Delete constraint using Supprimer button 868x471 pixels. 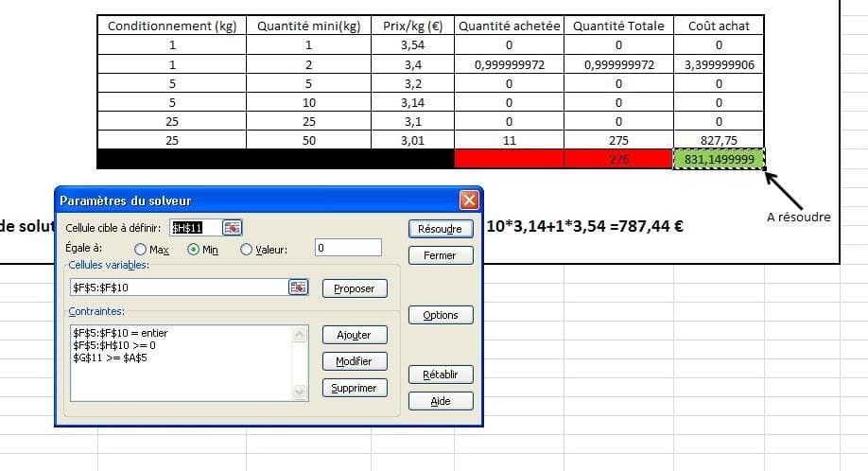click(x=355, y=388)
